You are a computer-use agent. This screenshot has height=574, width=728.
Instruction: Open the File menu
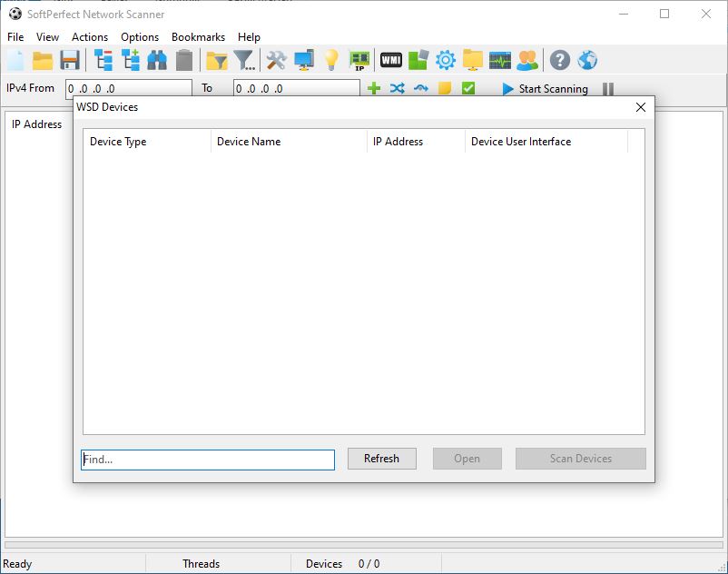[15, 37]
